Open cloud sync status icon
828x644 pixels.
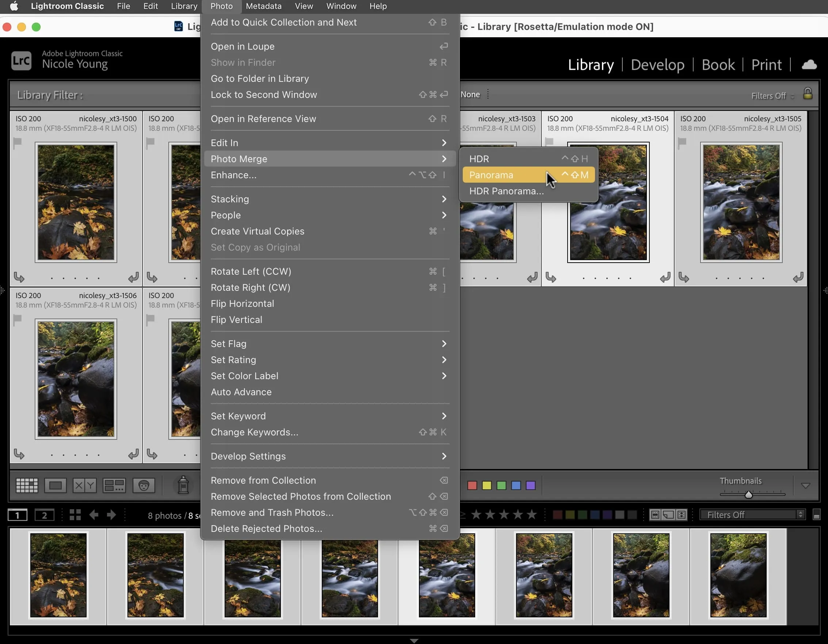point(809,65)
